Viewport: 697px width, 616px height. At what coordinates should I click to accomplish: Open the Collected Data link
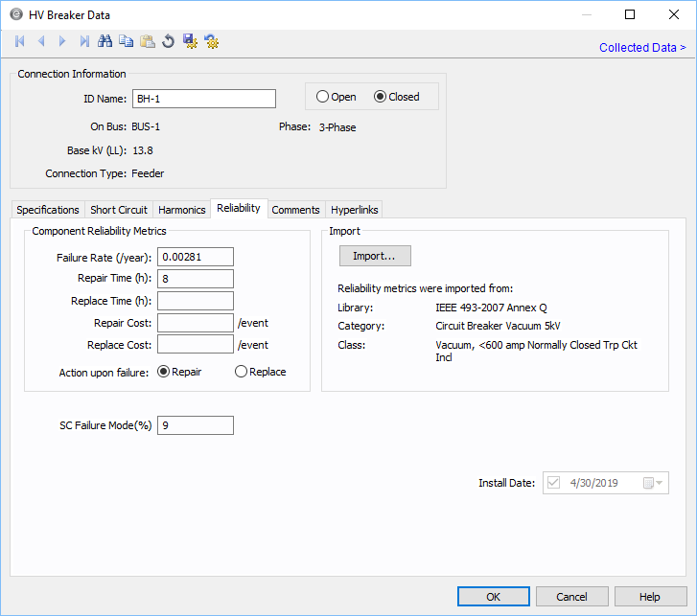pyautogui.click(x=642, y=48)
